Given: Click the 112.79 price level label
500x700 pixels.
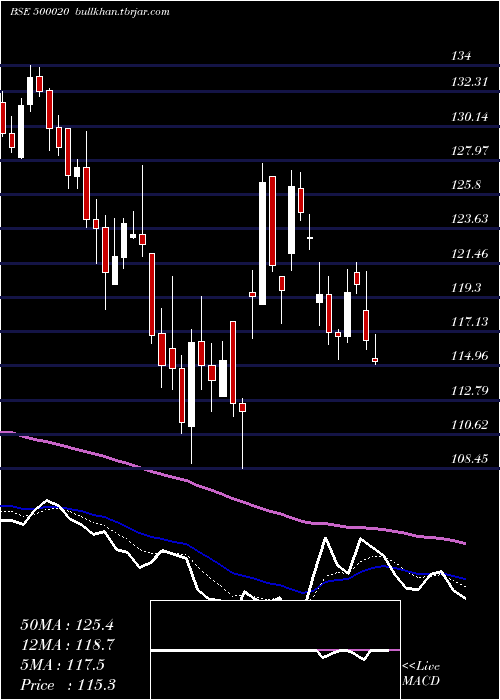Looking at the screenshot, I should [470, 391].
